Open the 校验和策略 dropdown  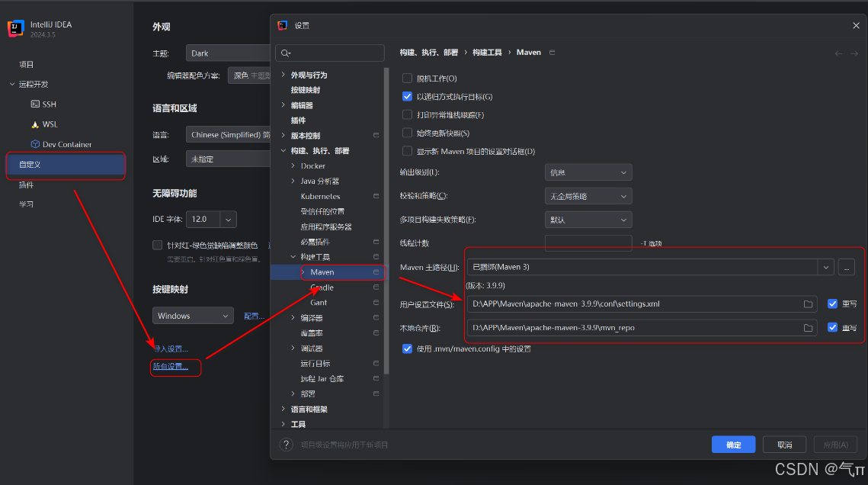(x=588, y=196)
